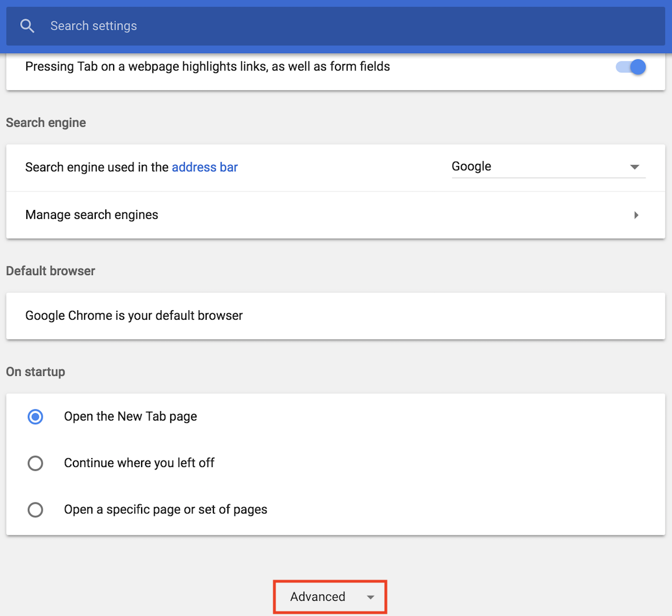672x616 pixels.
Task: Click the Manage search engines label
Action: (x=92, y=215)
